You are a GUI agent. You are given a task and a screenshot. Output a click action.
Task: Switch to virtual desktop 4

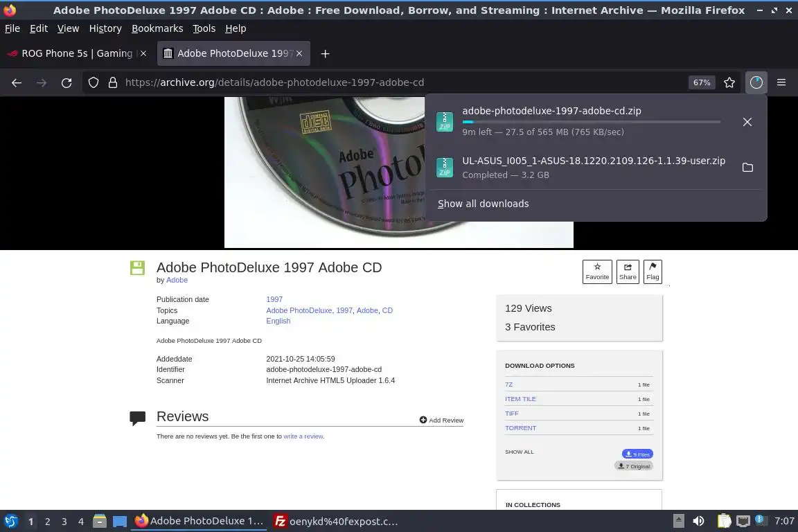click(81, 522)
